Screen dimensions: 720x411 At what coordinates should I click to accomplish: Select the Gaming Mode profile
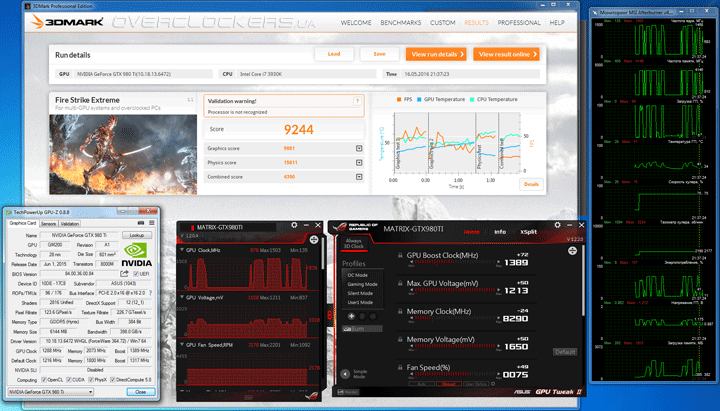362,284
